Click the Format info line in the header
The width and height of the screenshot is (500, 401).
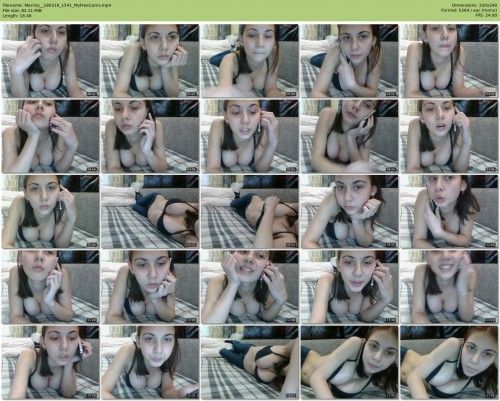(469, 10)
